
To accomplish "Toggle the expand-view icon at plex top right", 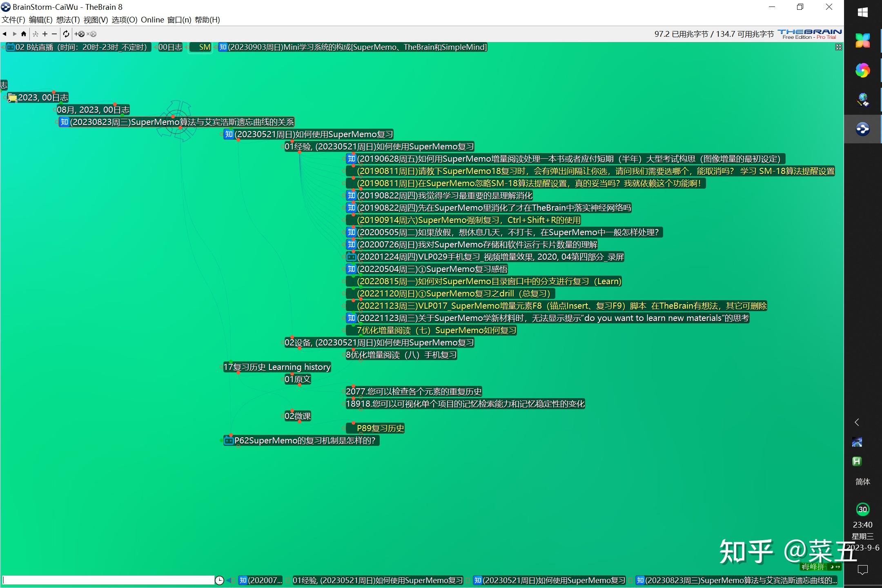I will pyautogui.click(x=838, y=47).
